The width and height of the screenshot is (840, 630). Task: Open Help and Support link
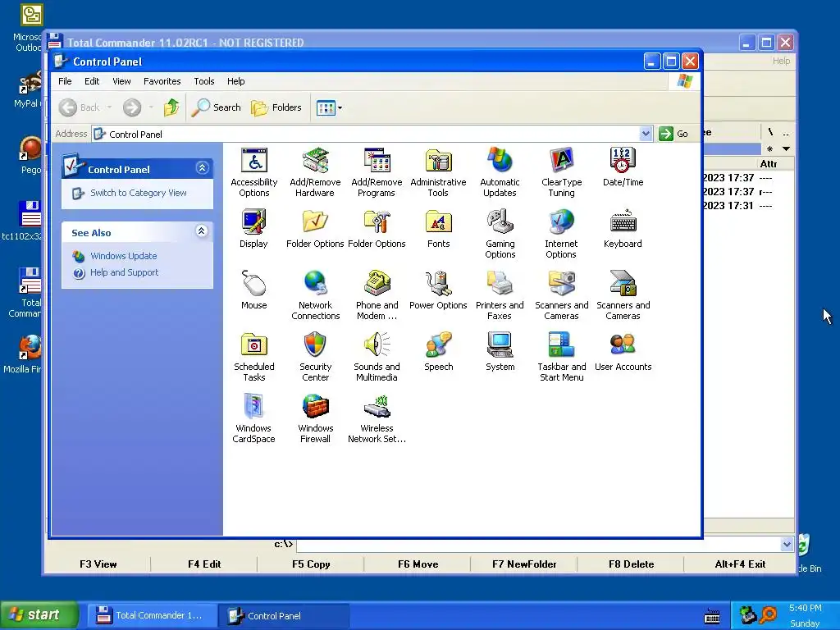tap(125, 272)
